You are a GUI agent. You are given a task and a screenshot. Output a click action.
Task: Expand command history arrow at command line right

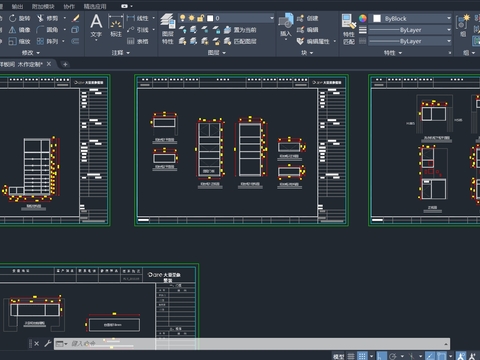coord(446,344)
